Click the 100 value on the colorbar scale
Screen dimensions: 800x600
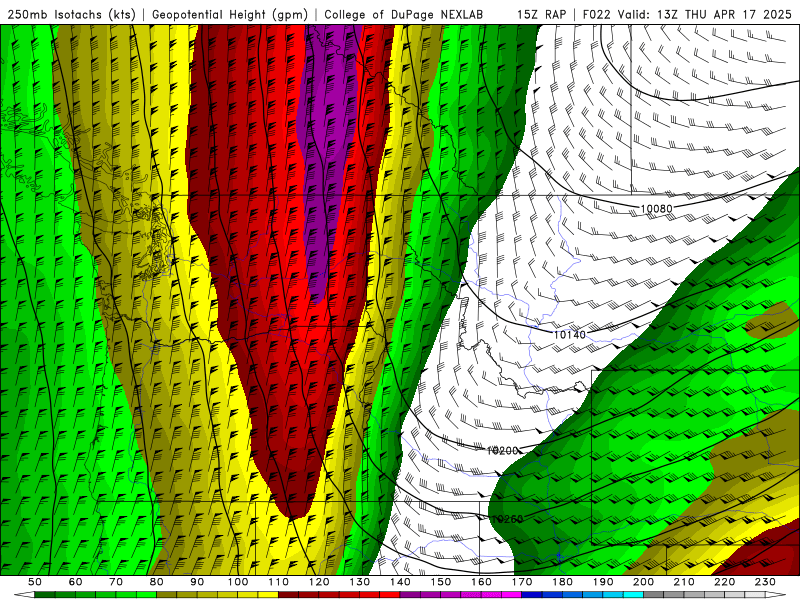coord(237,582)
